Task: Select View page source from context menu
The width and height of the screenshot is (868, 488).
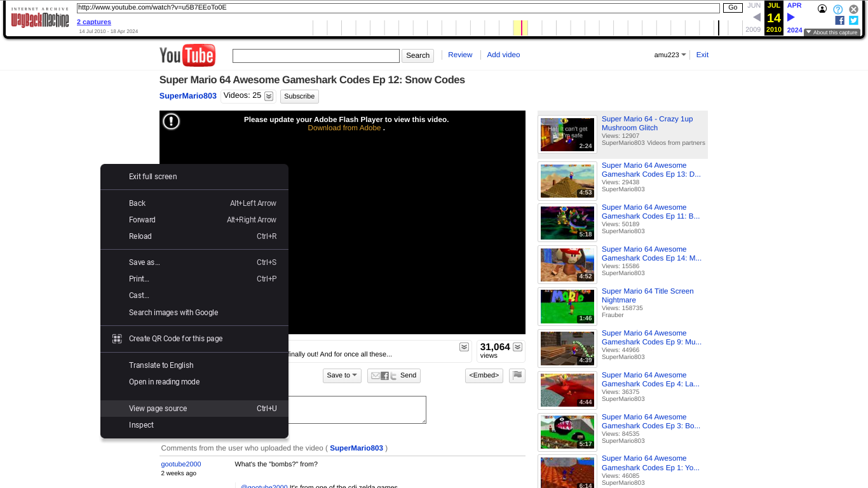Action: click(x=158, y=409)
